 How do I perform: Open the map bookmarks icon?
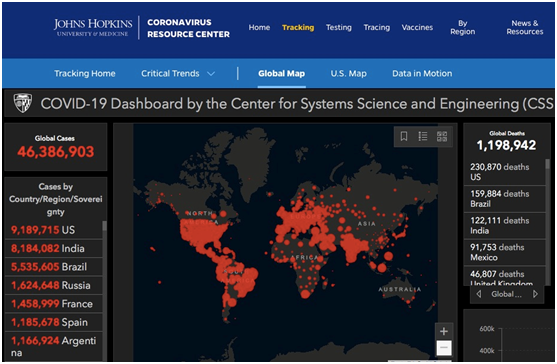(x=404, y=136)
